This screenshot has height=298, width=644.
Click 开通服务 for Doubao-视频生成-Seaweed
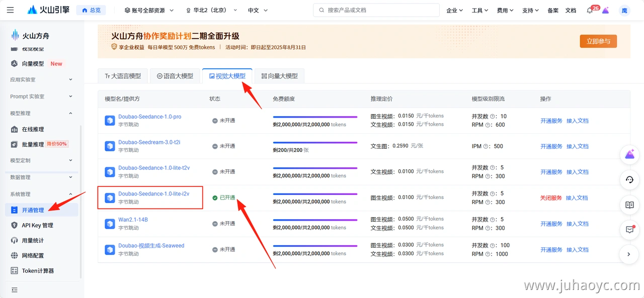coord(551,250)
